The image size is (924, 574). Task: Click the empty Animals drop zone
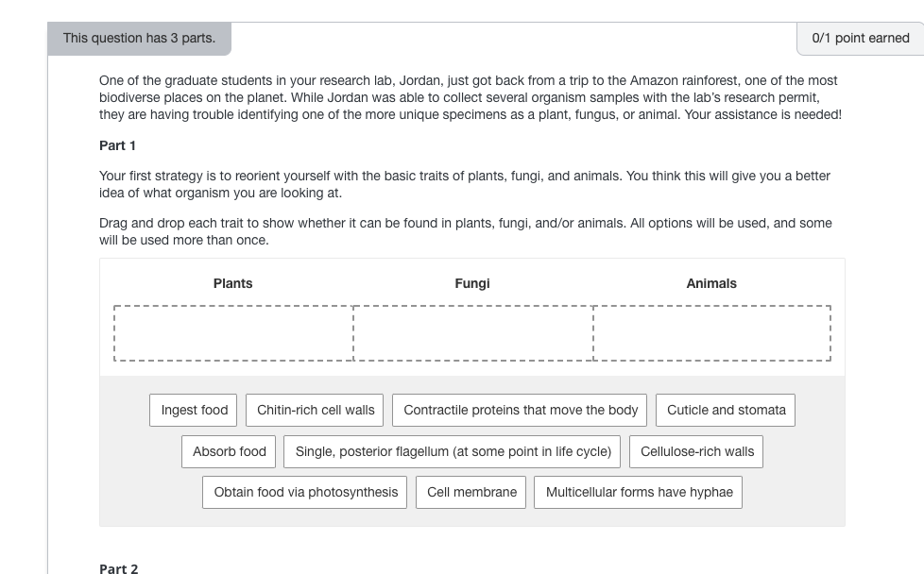[x=711, y=332]
